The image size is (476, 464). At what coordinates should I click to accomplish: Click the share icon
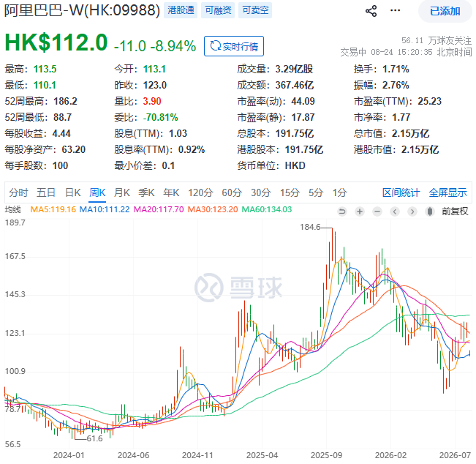[x=371, y=11]
